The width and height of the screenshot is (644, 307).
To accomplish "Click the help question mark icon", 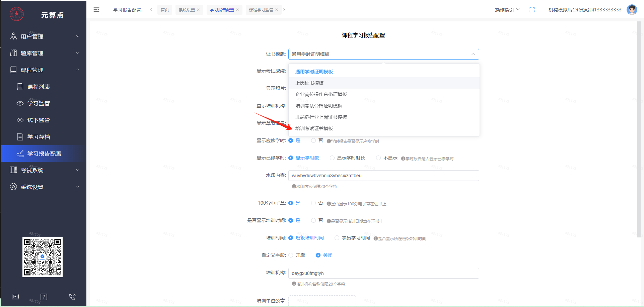I will click(44, 297).
